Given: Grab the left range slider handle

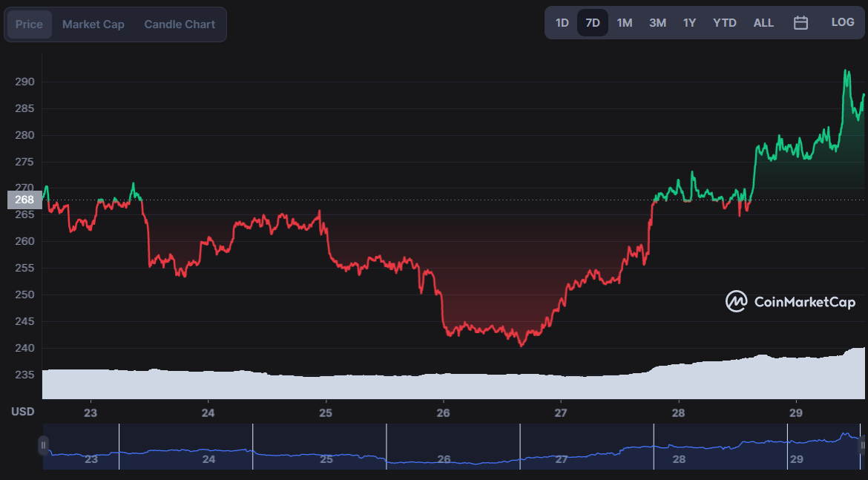Looking at the screenshot, I should point(43,445).
